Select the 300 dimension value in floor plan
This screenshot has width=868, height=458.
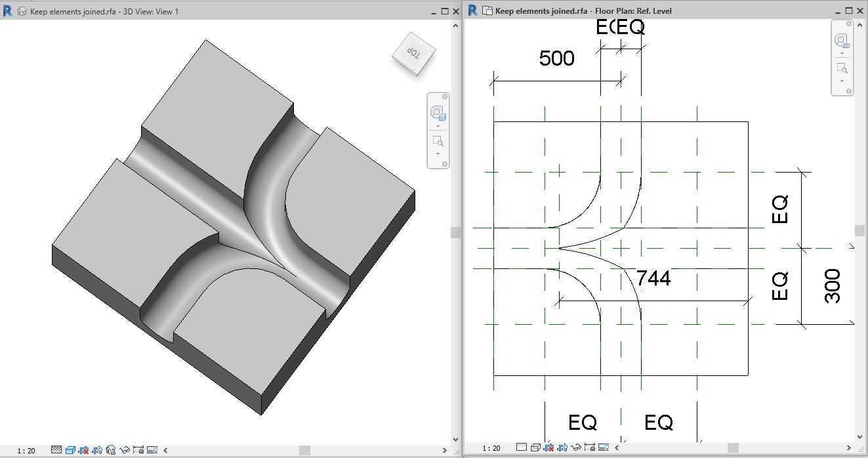832,285
